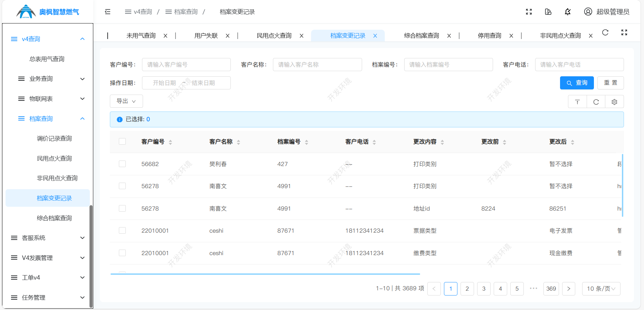
Task: Go to page 2 of results
Action: (x=467, y=289)
